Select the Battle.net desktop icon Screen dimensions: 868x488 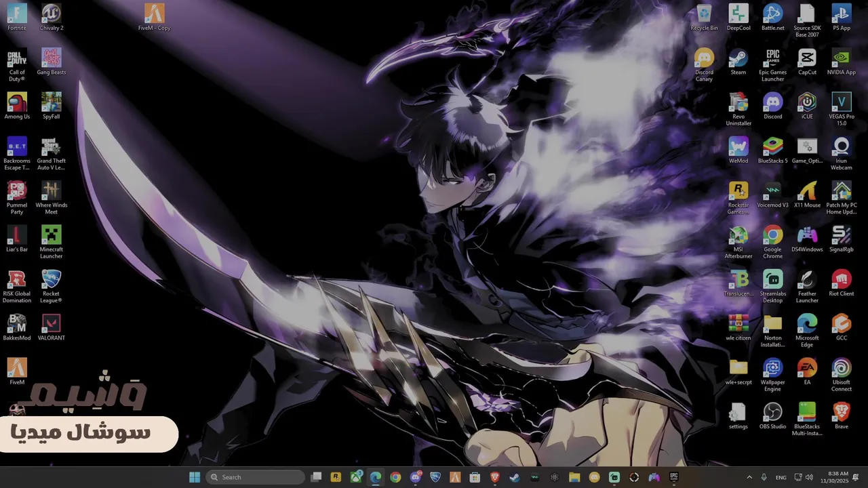pos(773,18)
